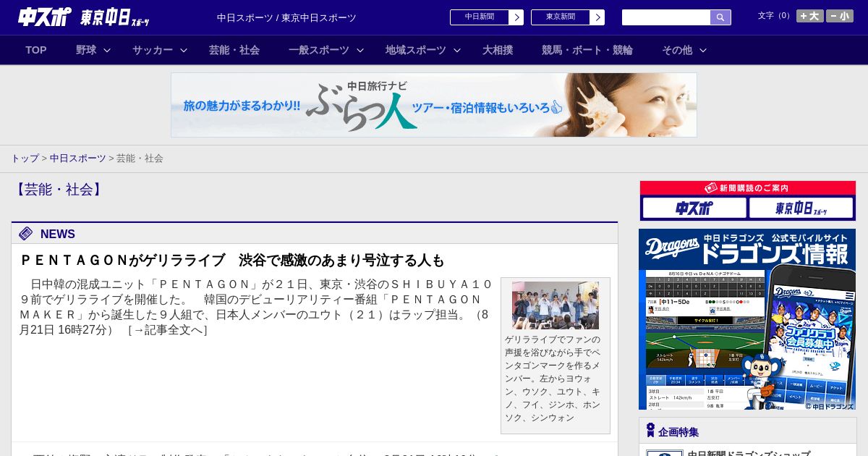Open the 中日新聞 link button
This screenshot has height=456, width=868.
pos(480,17)
